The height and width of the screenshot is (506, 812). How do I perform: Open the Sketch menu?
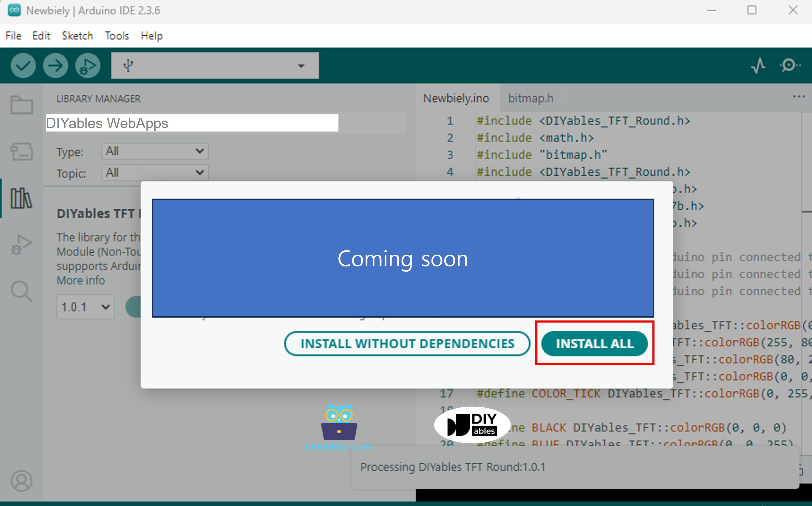point(77,36)
